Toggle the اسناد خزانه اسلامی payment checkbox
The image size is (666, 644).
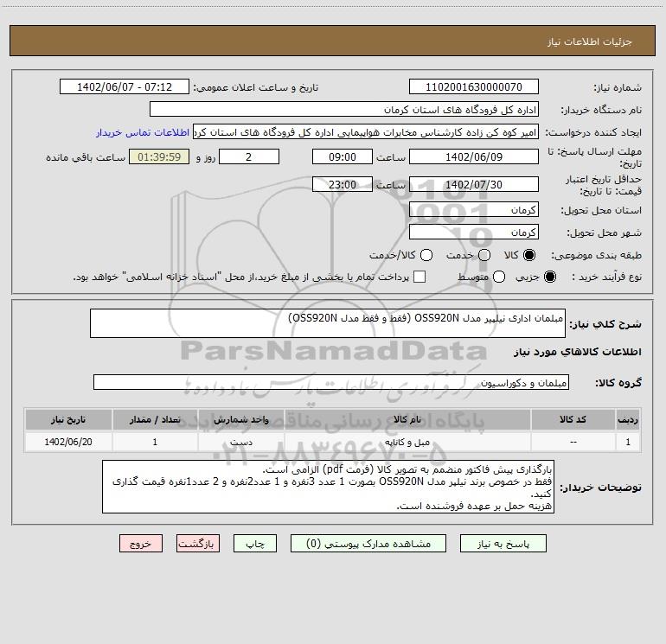coord(419,277)
